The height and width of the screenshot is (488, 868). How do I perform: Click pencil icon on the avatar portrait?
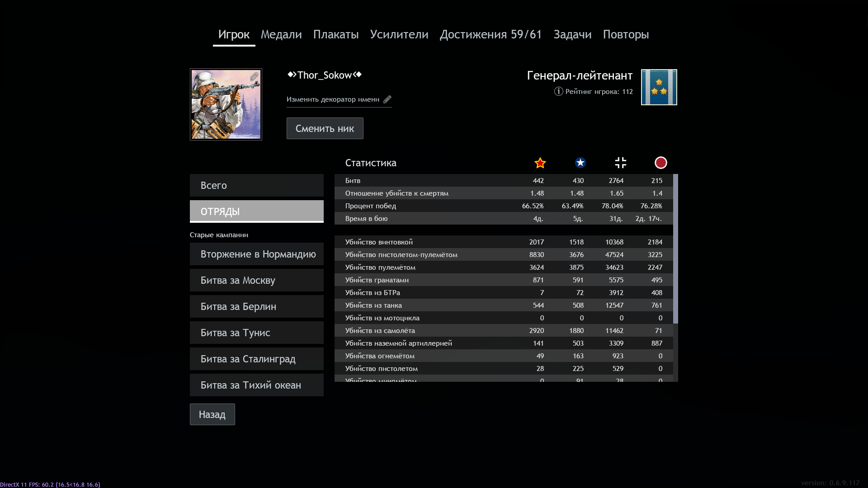click(x=254, y=77)
